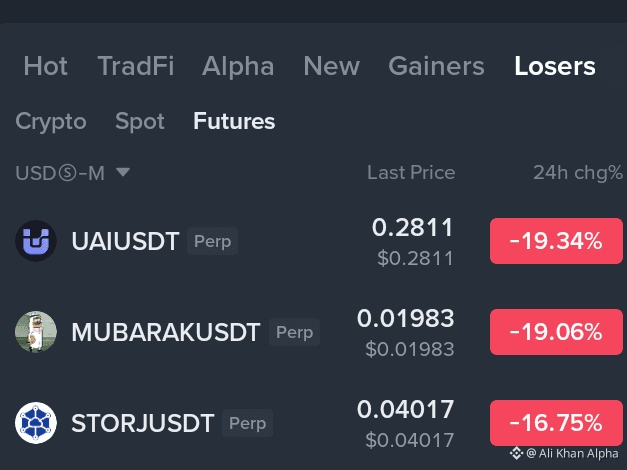Screen dimensions: 627x470
Task: Sort by the Last Price column header
Action: point(411,172)
